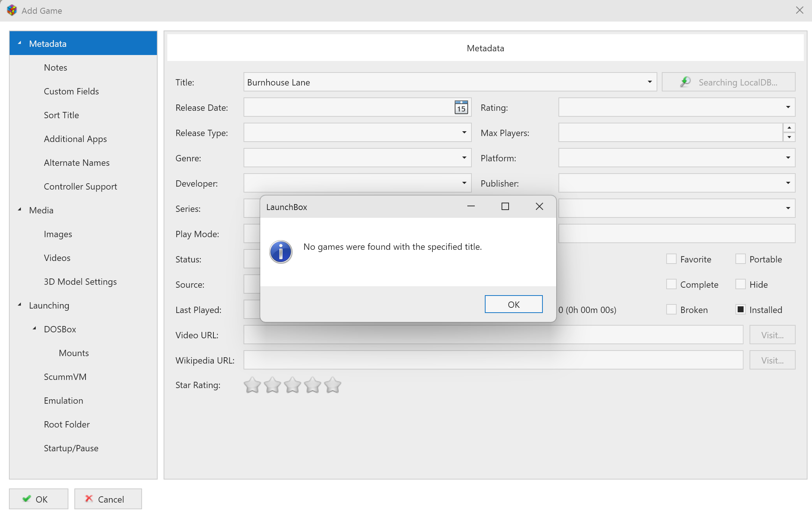Click the Searching LocalDB button
The width and height of the screenshot is (812, 513).
[x=728, y=82]
